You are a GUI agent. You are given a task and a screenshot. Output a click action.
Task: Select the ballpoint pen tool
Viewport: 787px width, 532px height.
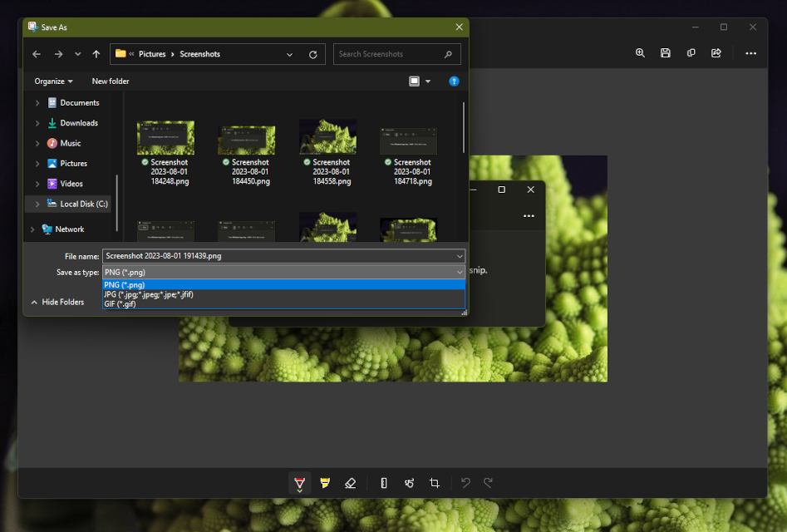tap(300, 483)
